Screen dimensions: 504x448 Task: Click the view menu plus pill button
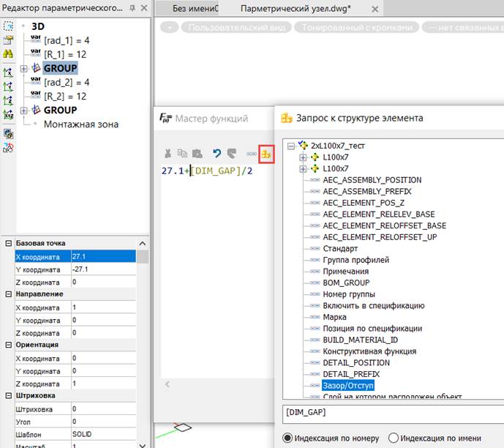coord(170,28)
